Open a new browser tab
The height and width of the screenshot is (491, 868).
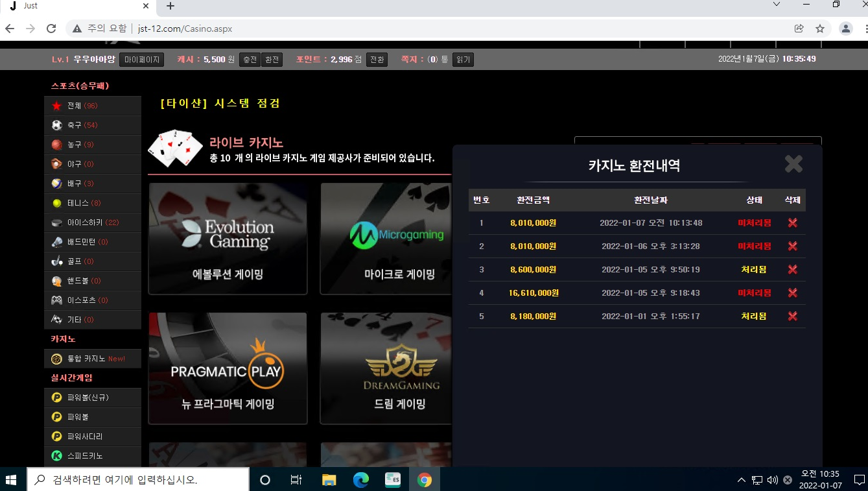170,6
